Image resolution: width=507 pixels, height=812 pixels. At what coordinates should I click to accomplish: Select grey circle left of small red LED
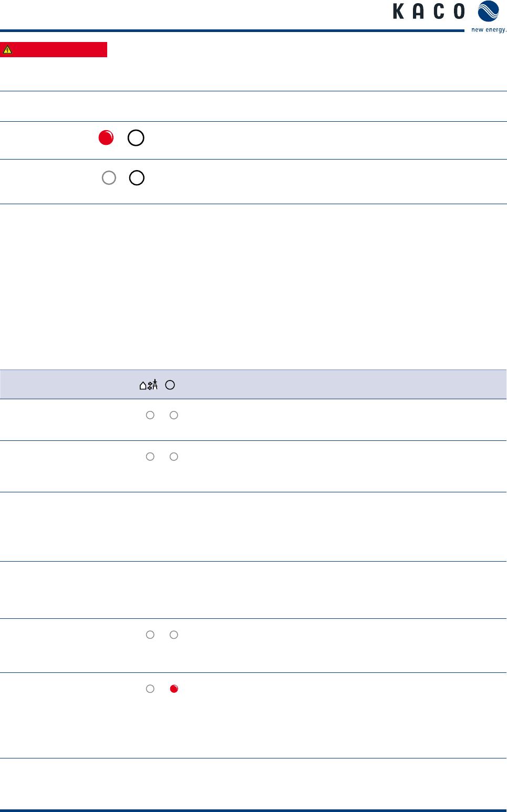150,689
